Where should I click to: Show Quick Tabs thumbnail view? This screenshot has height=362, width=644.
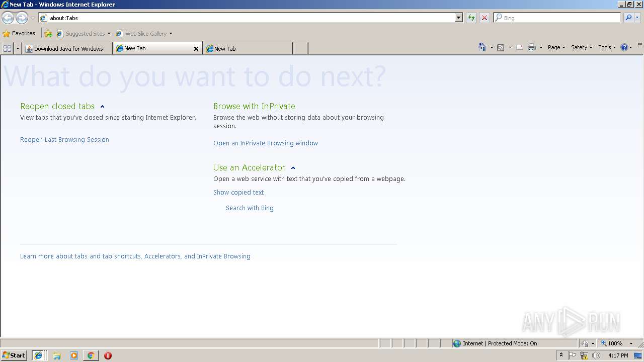7,48
